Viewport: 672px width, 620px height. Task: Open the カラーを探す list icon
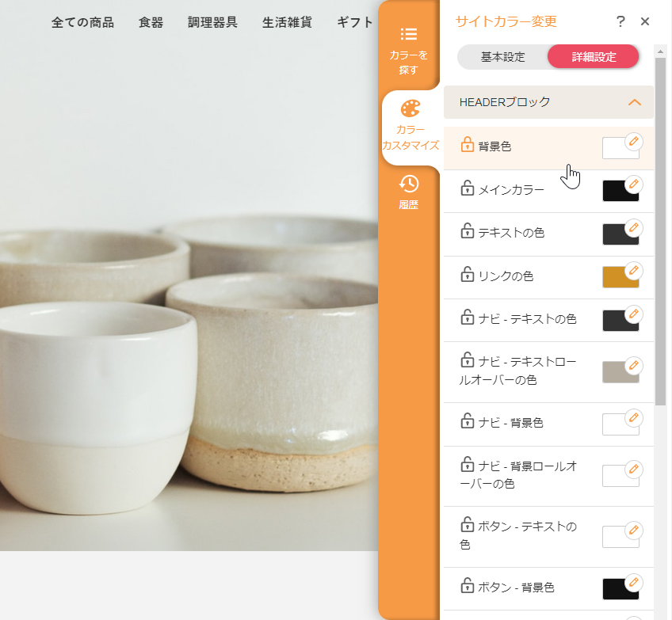[408, 34]
